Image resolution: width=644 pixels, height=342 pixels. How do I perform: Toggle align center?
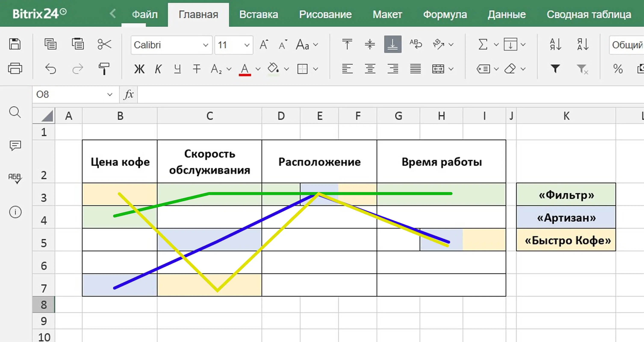pyautogui.click(x=370, y=69)
